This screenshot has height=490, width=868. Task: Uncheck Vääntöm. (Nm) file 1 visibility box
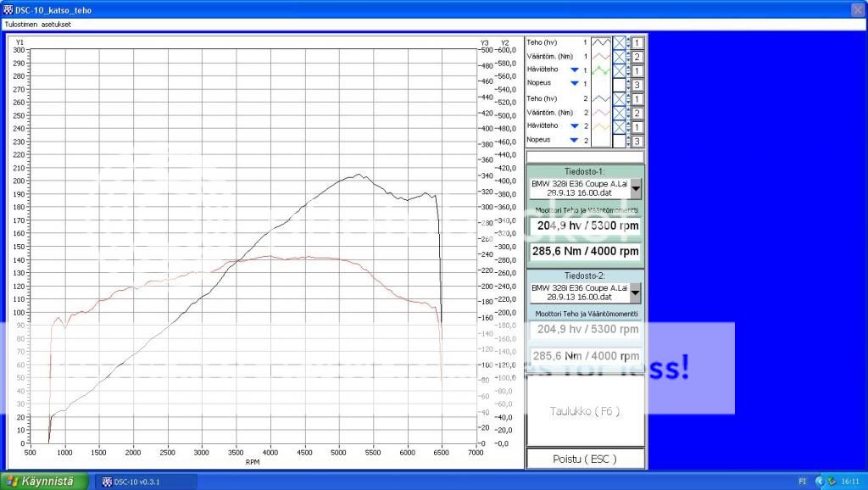619,56
